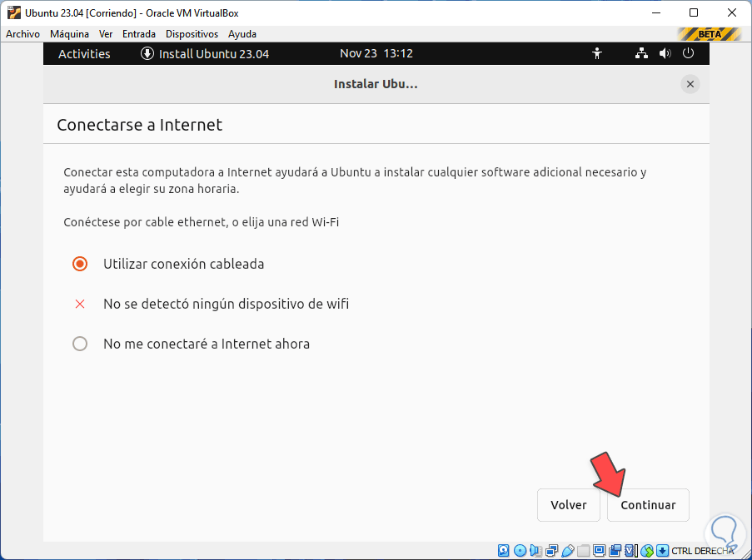The height and width of the screenshot is (560, 752).
Task: Click the Continuar button
Action: (648, 505)
